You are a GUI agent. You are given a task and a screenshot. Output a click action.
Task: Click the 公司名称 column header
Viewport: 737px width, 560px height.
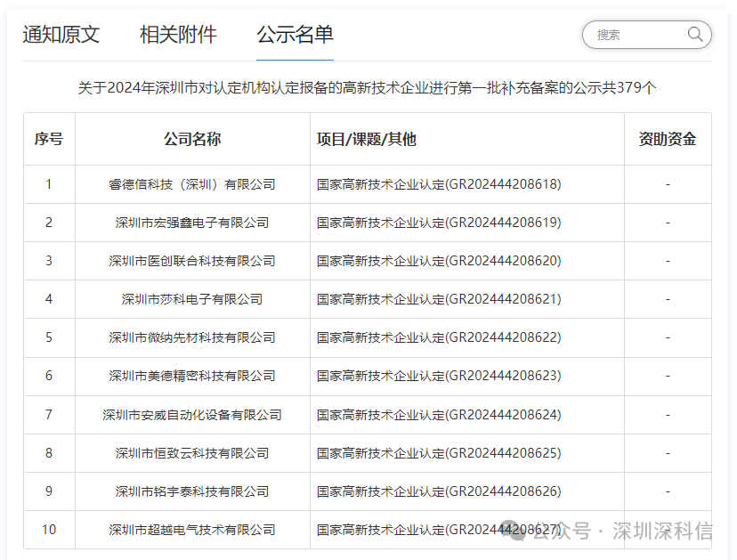pos(192,139)
